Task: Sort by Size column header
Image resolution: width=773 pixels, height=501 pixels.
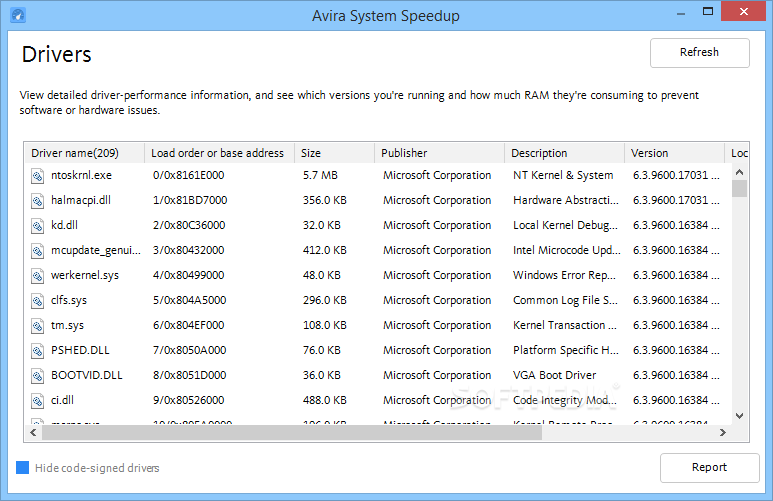Action: (x=334, y=153)
